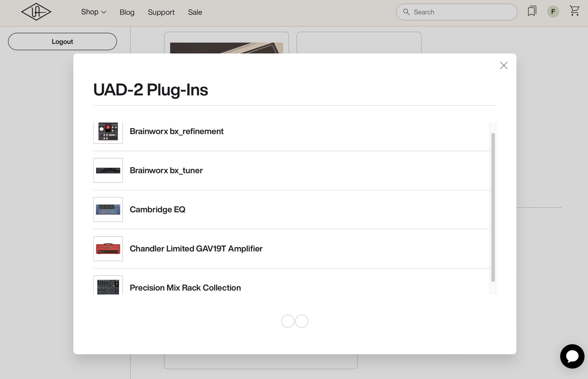Click the Precision Mix Rack Collection name
This screenshot has height=379, width=588.
[185, 288]
